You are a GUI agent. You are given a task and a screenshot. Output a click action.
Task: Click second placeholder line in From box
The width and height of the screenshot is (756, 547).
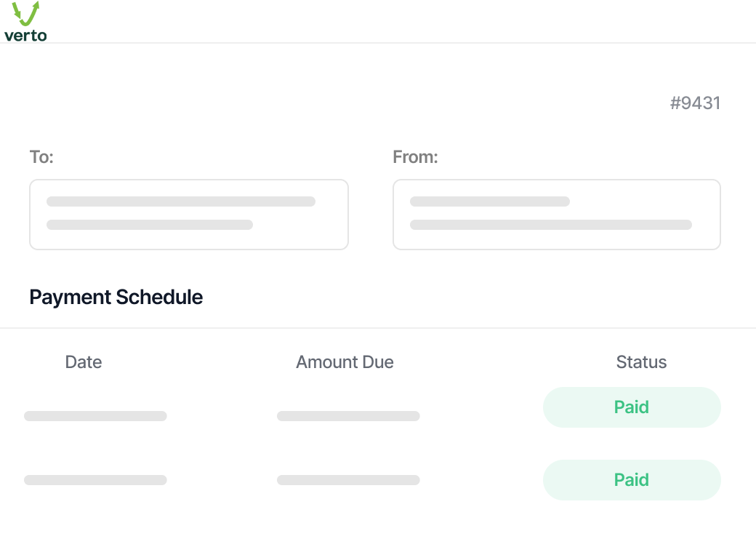coord(550,225)
